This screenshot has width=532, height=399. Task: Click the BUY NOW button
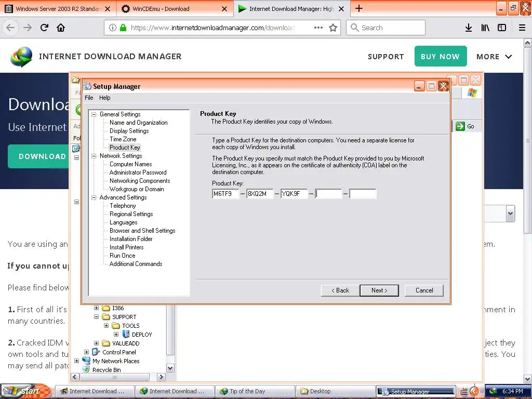(441, 56)
